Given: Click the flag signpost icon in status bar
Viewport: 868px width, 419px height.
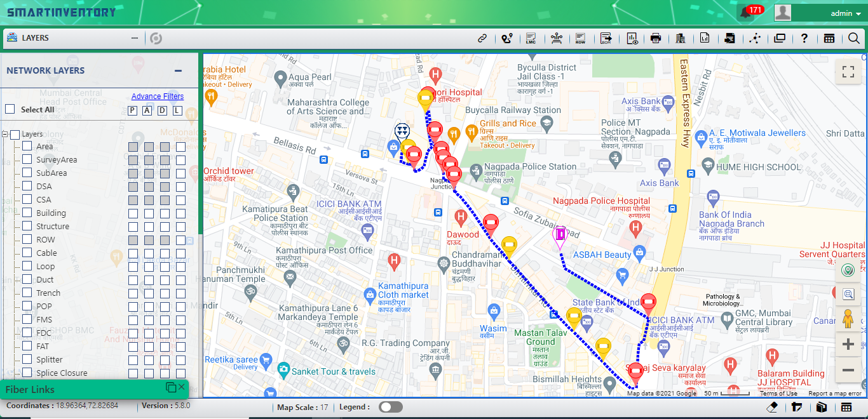Looking at the screenshot, I should click(x=797, y=408).
